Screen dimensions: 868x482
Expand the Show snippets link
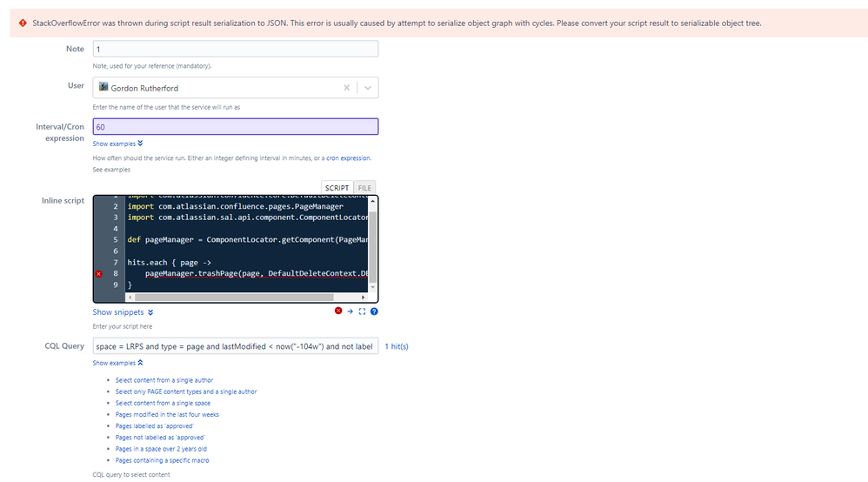pos(123,312)
